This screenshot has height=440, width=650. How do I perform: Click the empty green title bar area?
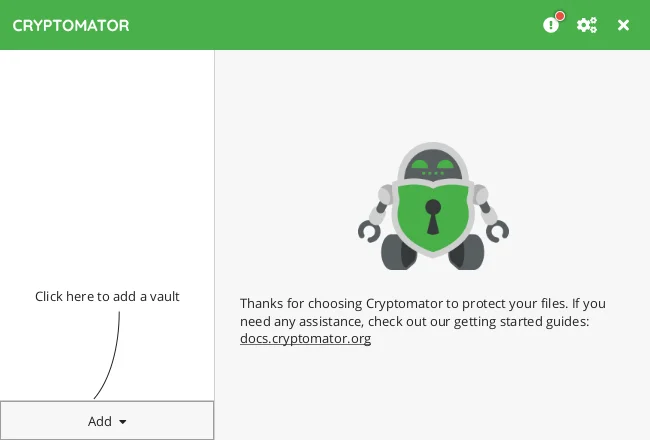(x=330, y=25)
